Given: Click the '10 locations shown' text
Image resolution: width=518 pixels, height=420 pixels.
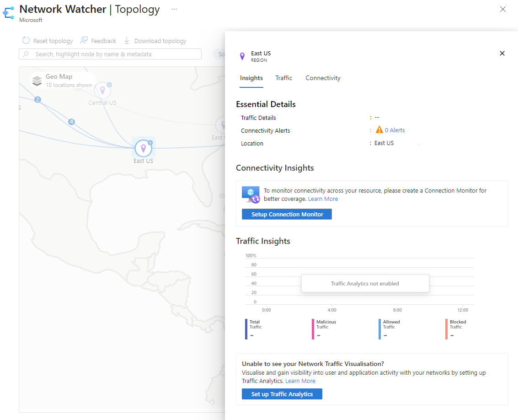Looking at the screenshot, I should point(69,85).
